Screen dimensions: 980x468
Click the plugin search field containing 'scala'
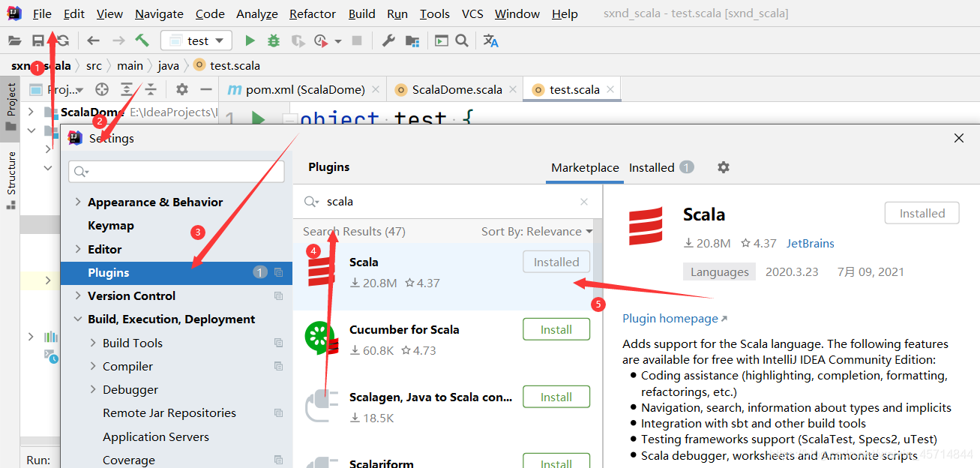point(446,202)
